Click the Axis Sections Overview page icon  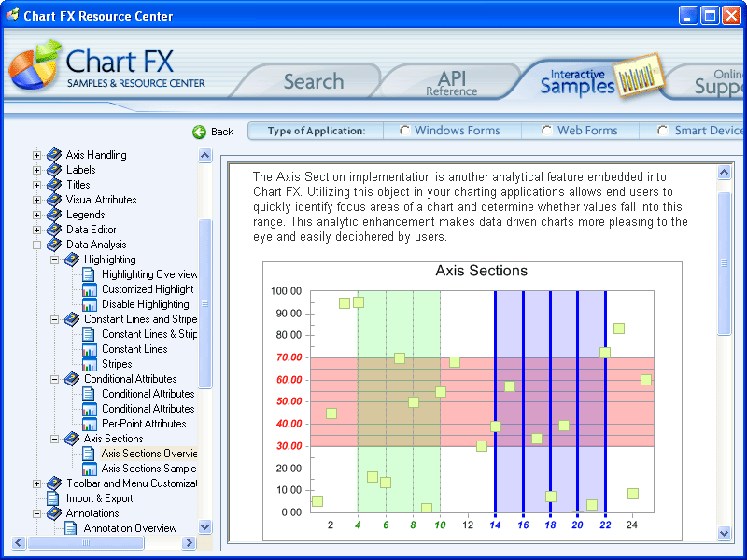(89, 454)
